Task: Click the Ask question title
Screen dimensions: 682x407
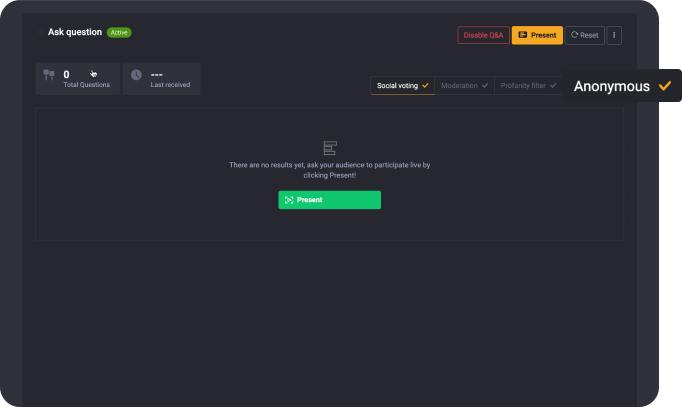Action: click(75, 32)
